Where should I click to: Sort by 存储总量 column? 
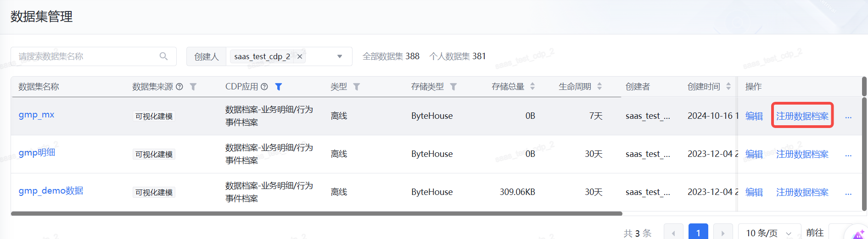pos(532,86)
